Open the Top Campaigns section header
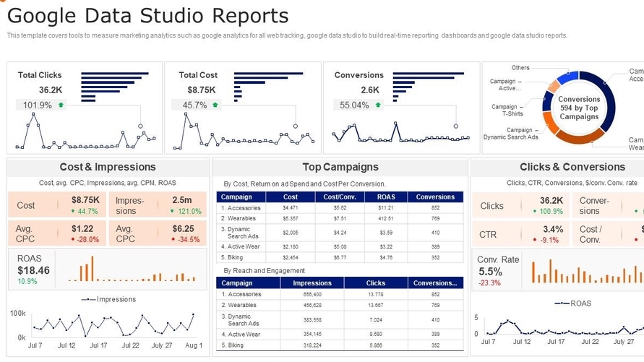Screen dimensions: 644x362 (340, 167)
